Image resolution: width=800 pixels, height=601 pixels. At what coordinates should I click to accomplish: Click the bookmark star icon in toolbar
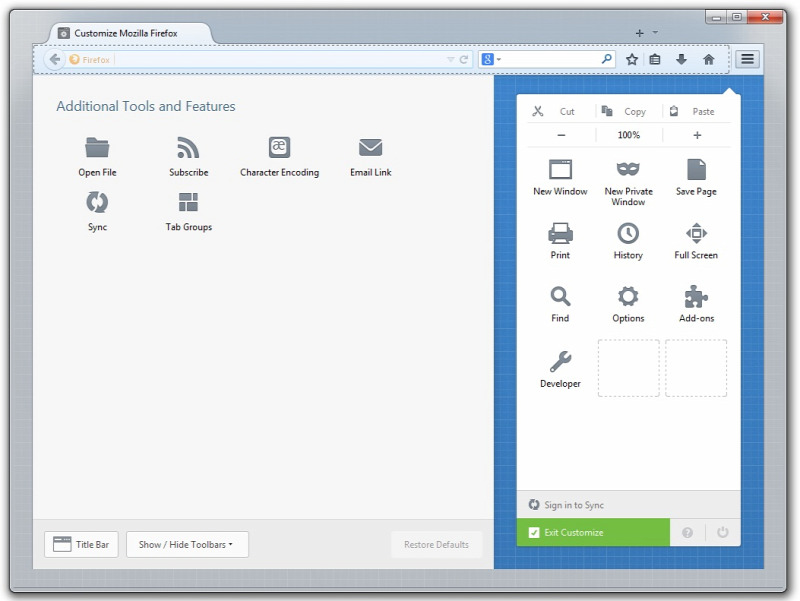coord(632,60)
